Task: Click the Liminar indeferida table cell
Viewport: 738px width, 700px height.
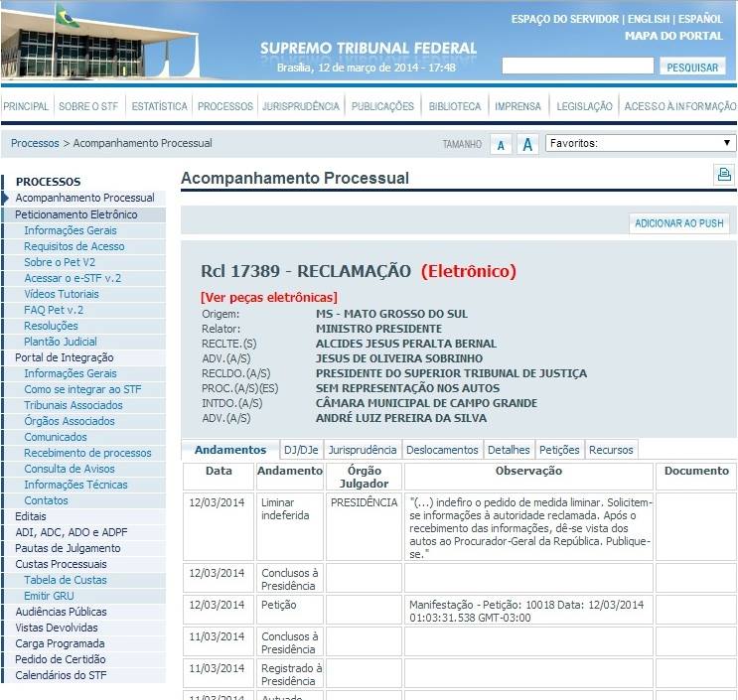Action: pyautogui.click(x=289, y=526)
